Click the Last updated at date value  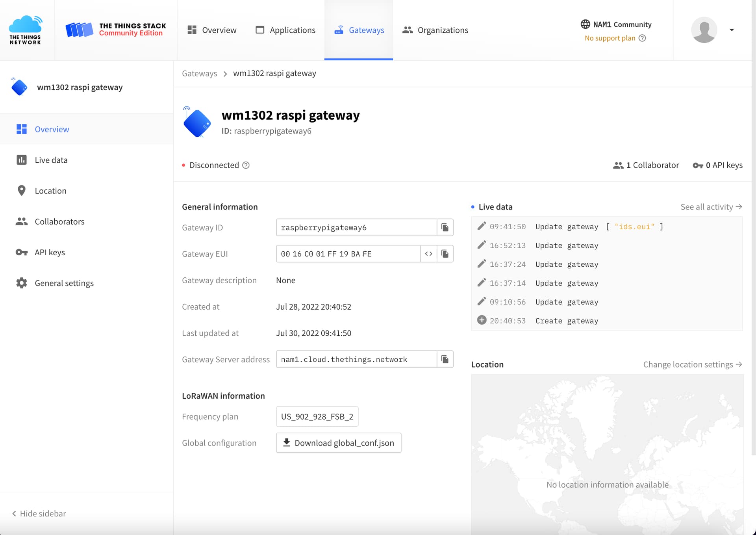pyautogui.click(x=313, y=333)
